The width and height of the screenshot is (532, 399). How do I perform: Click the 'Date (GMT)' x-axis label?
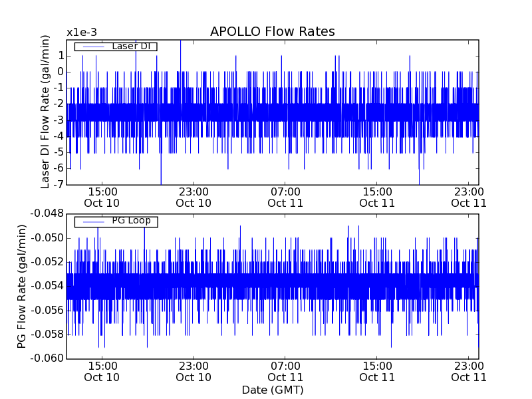click(x=273, y=390)
